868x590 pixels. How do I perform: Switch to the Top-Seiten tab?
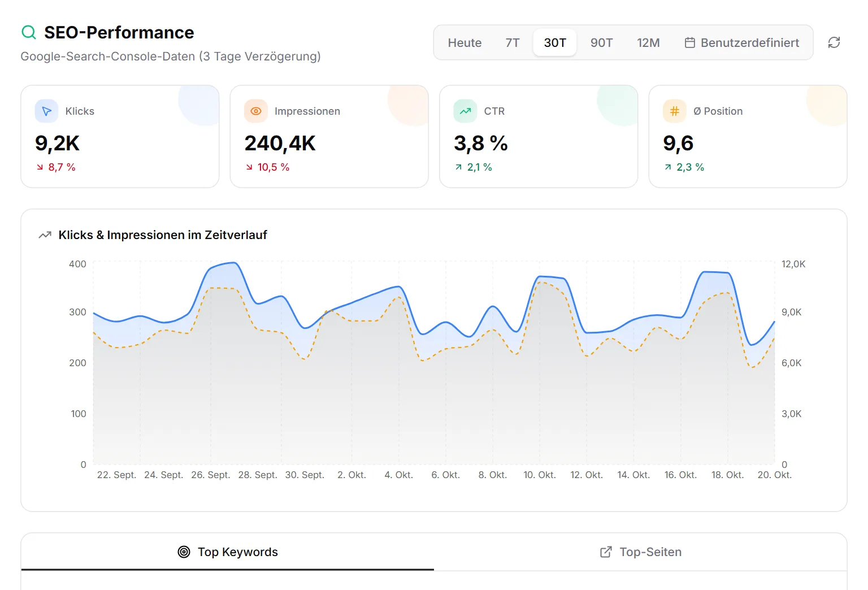click(640, 552)
